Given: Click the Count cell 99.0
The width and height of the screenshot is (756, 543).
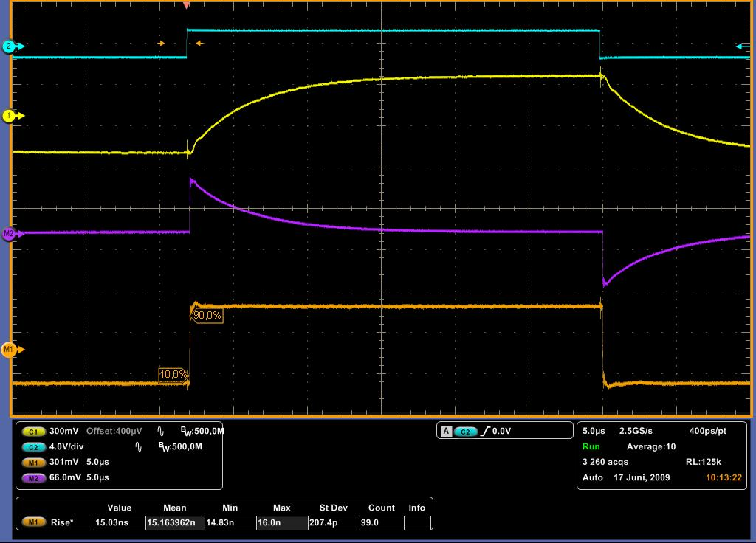Looking at the screenshot, I should 382,523.
